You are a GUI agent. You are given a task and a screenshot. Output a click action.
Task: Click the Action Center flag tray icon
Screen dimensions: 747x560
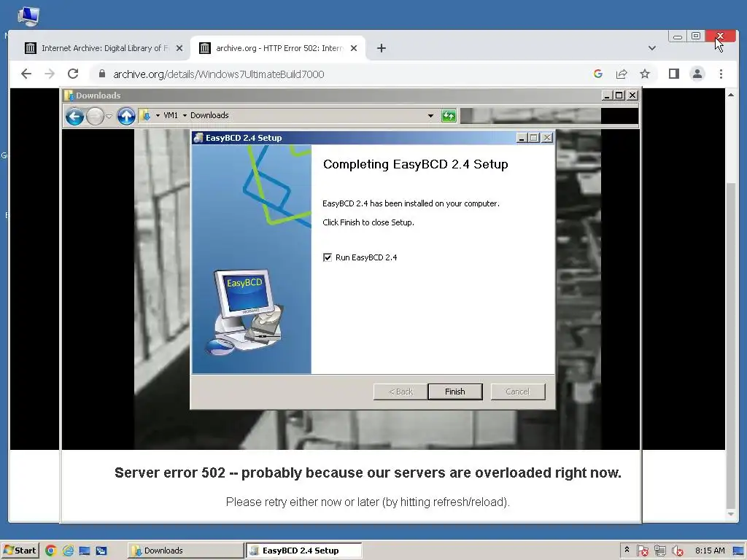(642, 551)
